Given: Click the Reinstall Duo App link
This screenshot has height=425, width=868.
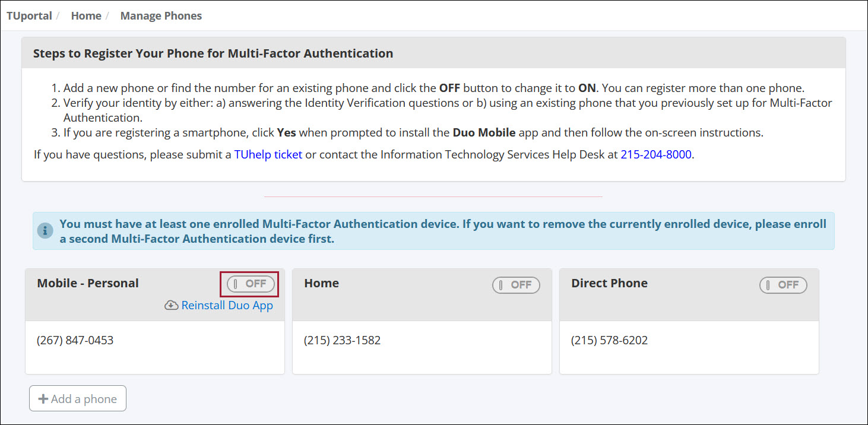Looking at the screenshot, I should coord(227,306).
